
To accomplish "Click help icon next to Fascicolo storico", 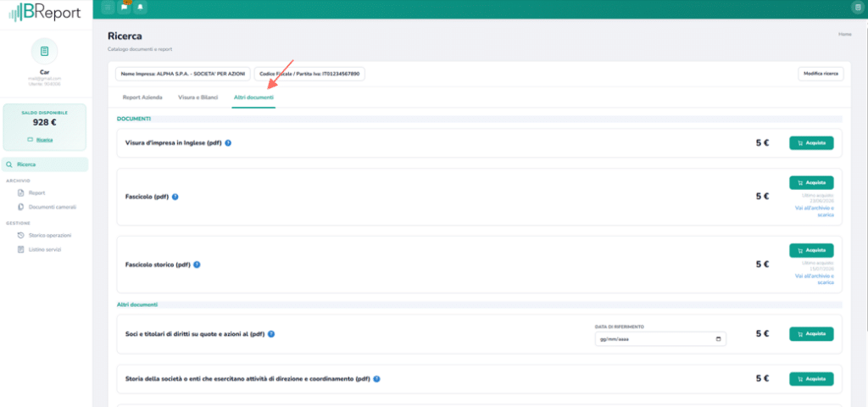I will (x=197, y=265).
